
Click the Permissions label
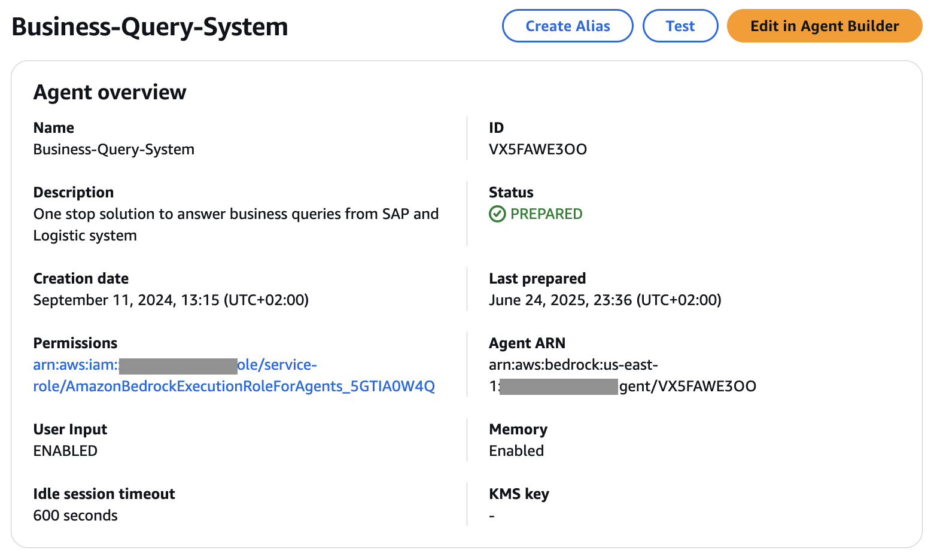(x=75, y=343)
